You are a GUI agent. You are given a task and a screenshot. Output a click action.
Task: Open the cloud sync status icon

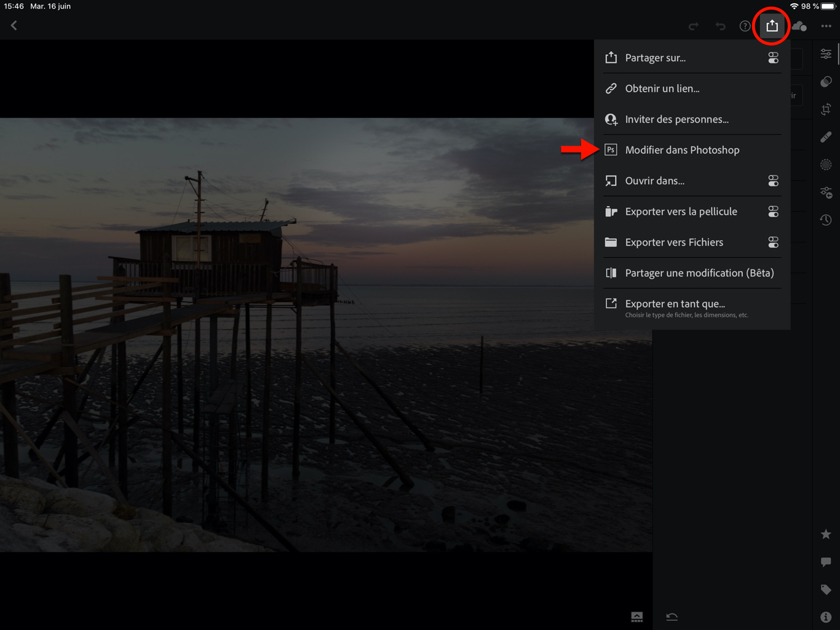799,26
